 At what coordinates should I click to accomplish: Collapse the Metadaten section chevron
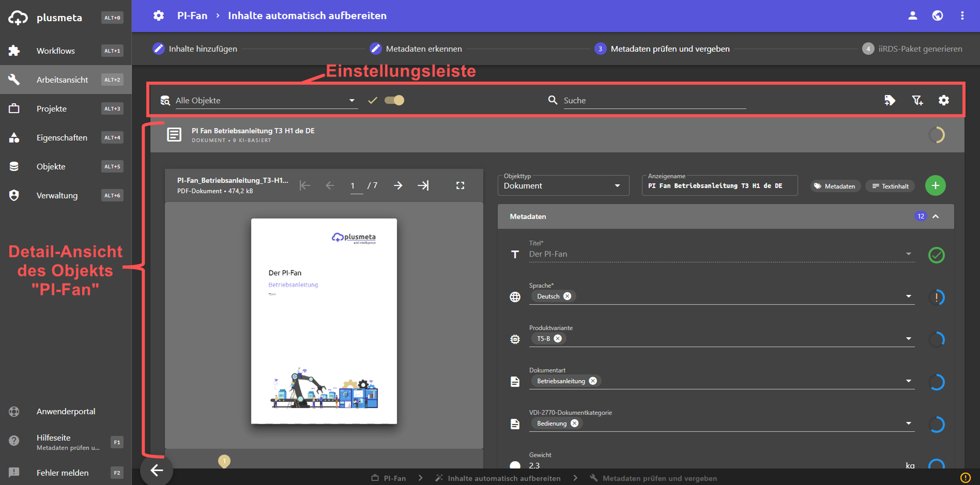click(x=935, y=216)
